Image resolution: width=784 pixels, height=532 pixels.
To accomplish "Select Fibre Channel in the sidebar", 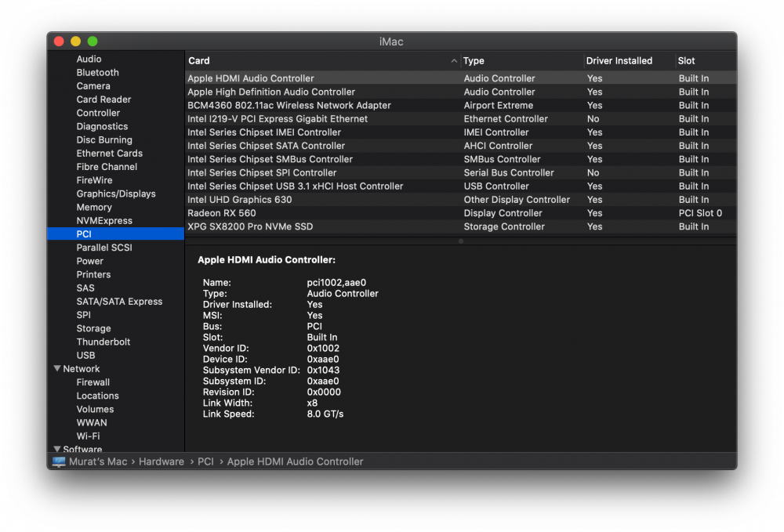I will [x=107, y=167].
